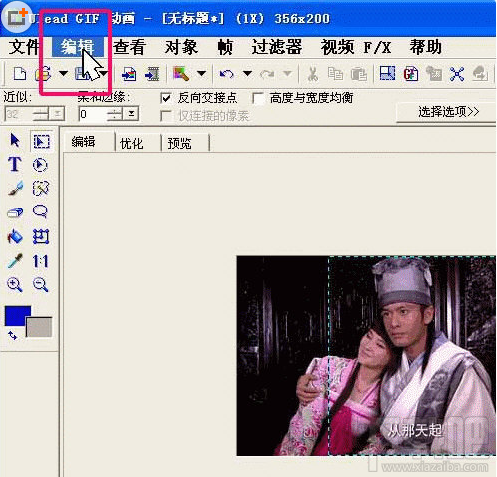Swap foreground and background colors icon
This screenshot has width=497, height=477.
click(x=13, y=335)
